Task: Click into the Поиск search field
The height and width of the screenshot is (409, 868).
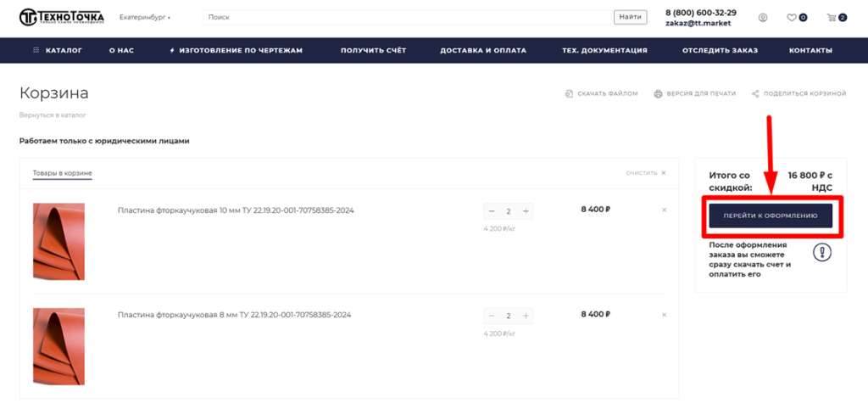Action: (407, 17)
